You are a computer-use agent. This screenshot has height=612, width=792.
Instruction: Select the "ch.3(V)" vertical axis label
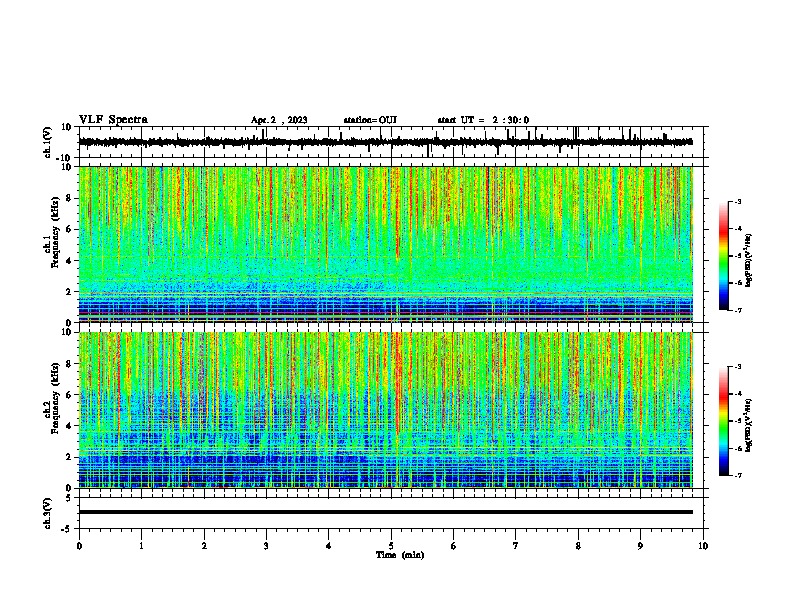coord(48,513)
